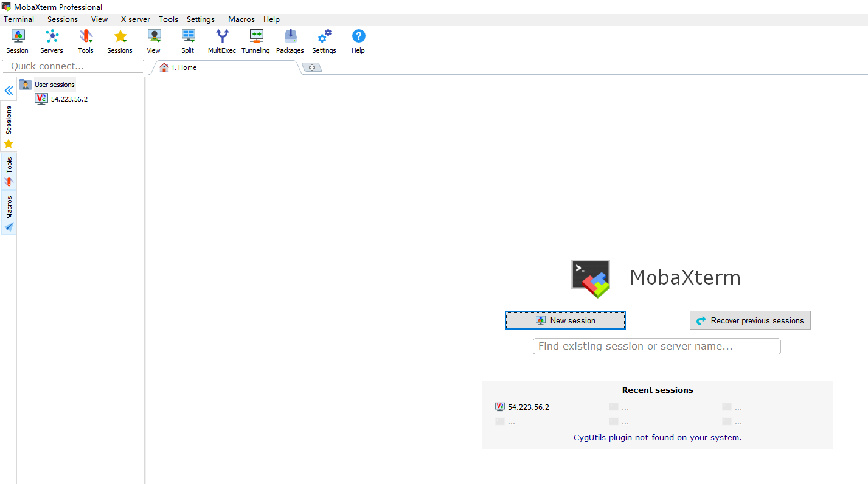Open the Tools menu in menu bar
Screen dimensions: 868x484
click(168, 19)
